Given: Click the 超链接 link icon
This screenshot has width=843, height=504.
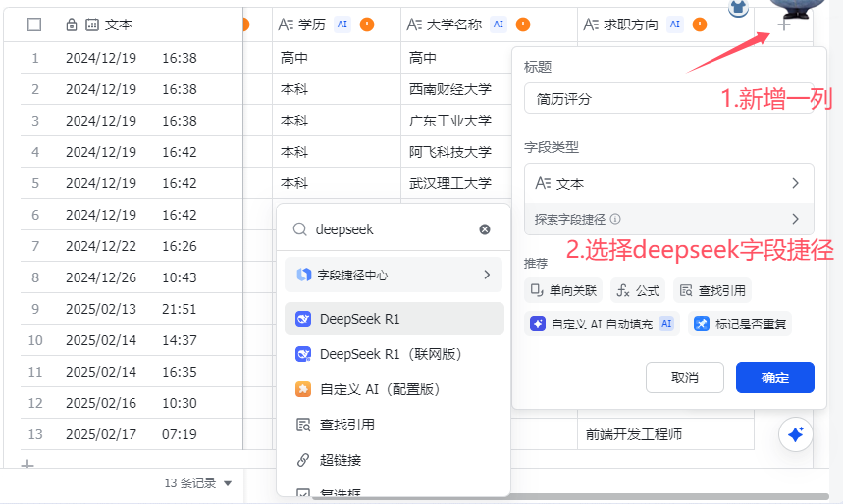Looking at the screenshot, I should tap(303, 460).
